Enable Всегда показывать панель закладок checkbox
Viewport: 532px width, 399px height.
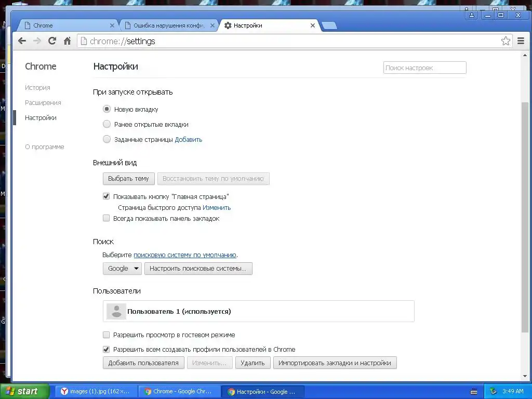click(106, 218)
